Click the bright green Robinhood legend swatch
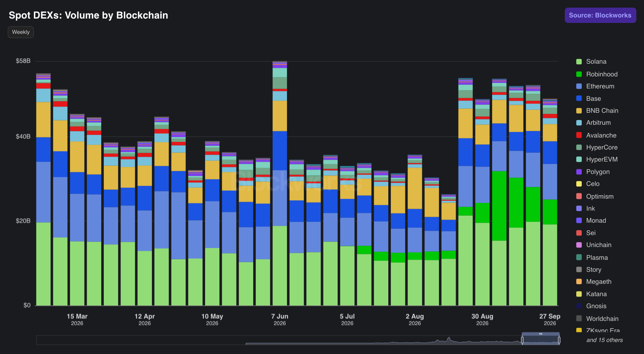Screen dimensions: 644x354 (x=579, y=74)
